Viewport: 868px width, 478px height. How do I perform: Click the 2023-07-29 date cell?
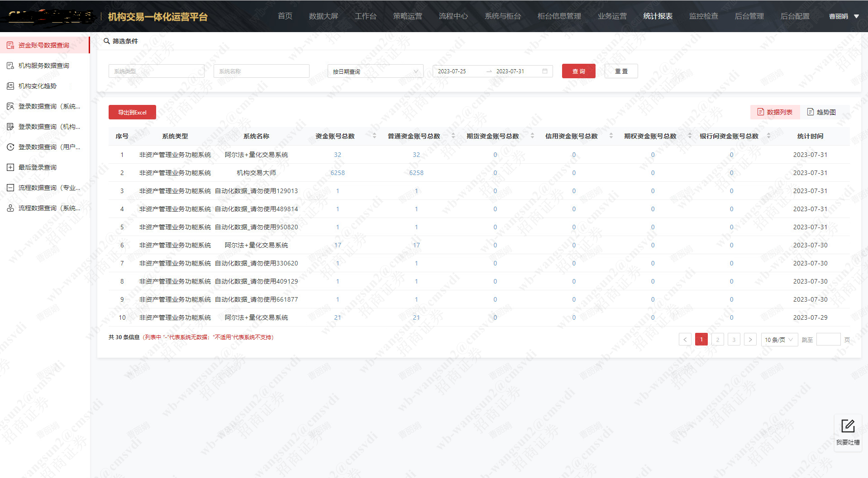[x=810, y=317]
